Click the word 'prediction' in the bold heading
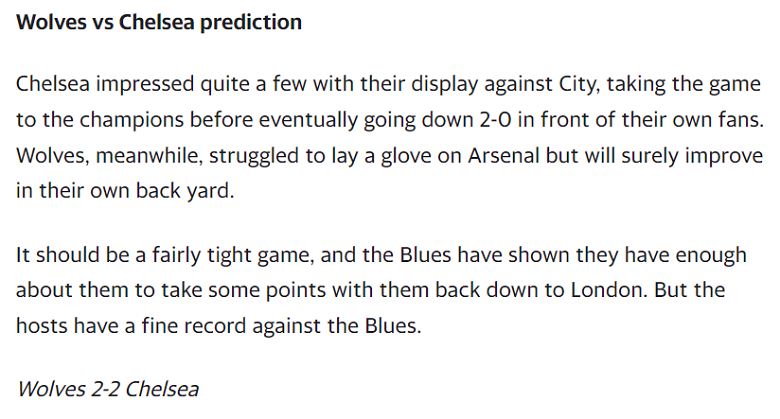This screenshot has height=419, width=780. (x=251, y=23)
